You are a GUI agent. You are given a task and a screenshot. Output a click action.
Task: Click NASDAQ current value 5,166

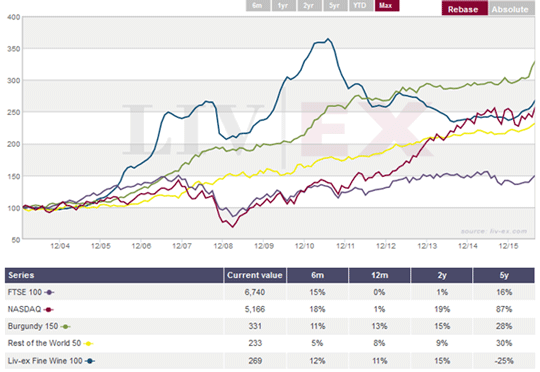(255, 309)
